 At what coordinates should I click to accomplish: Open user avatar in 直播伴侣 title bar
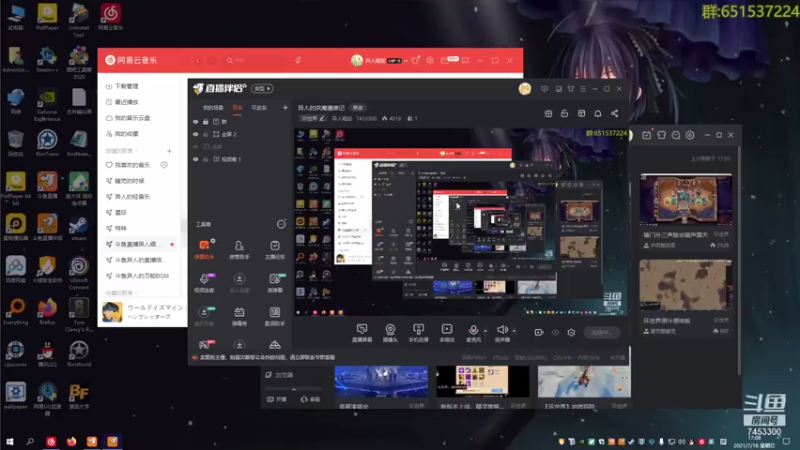point(524,89)
